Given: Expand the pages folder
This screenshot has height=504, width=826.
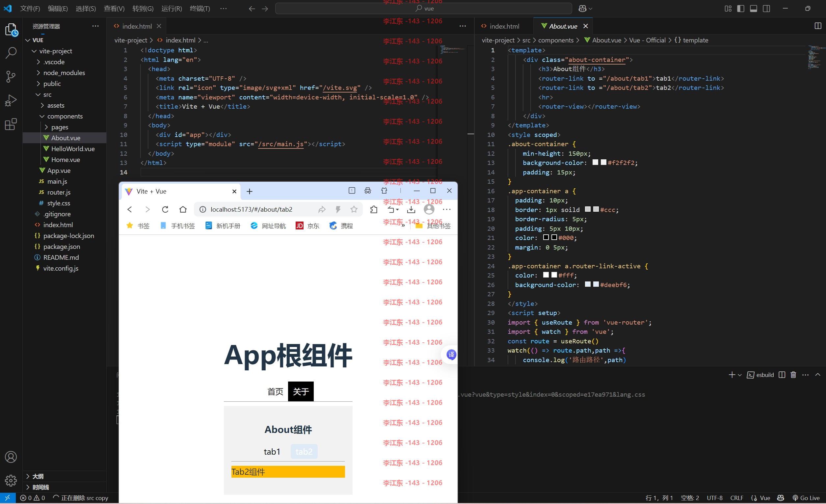Looking at the screenshot, I should (x=46, y=127).
